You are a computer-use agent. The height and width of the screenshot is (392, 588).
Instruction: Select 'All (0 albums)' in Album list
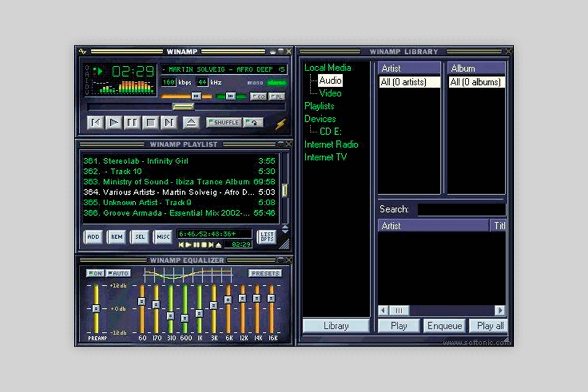click(x=477, y=82)
